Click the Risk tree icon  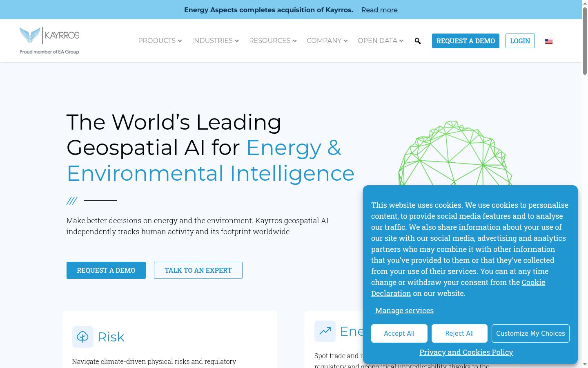pyautogui.click(x=83, y=337)
